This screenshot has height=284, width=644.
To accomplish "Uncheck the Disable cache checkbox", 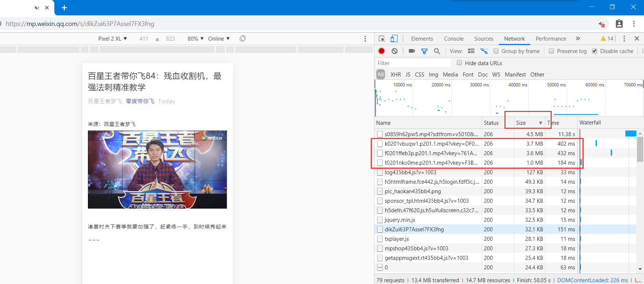I will coord(595,51).
